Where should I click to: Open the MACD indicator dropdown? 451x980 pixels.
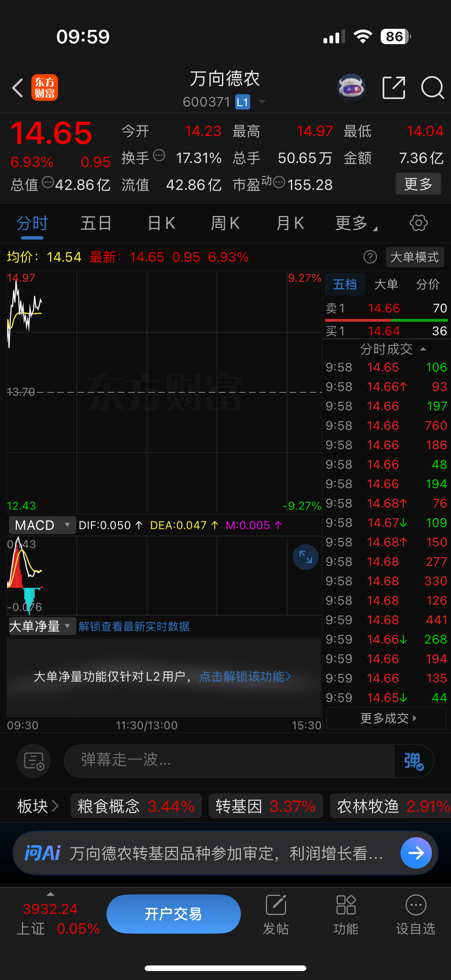42,526
